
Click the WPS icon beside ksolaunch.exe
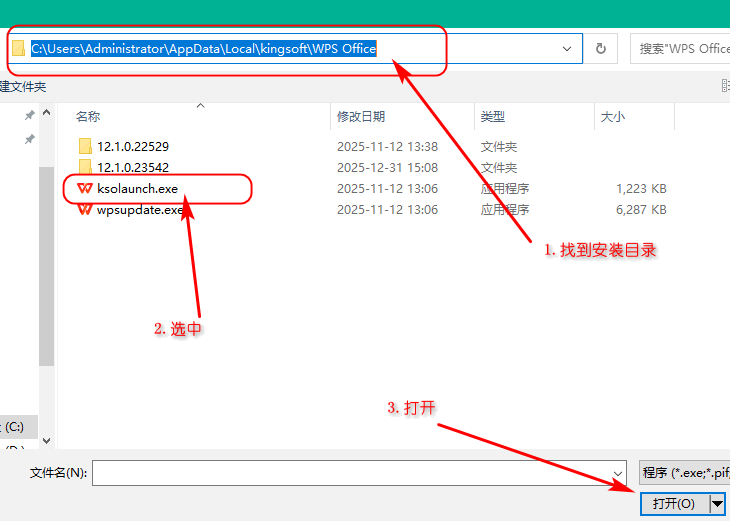(85, 189)
